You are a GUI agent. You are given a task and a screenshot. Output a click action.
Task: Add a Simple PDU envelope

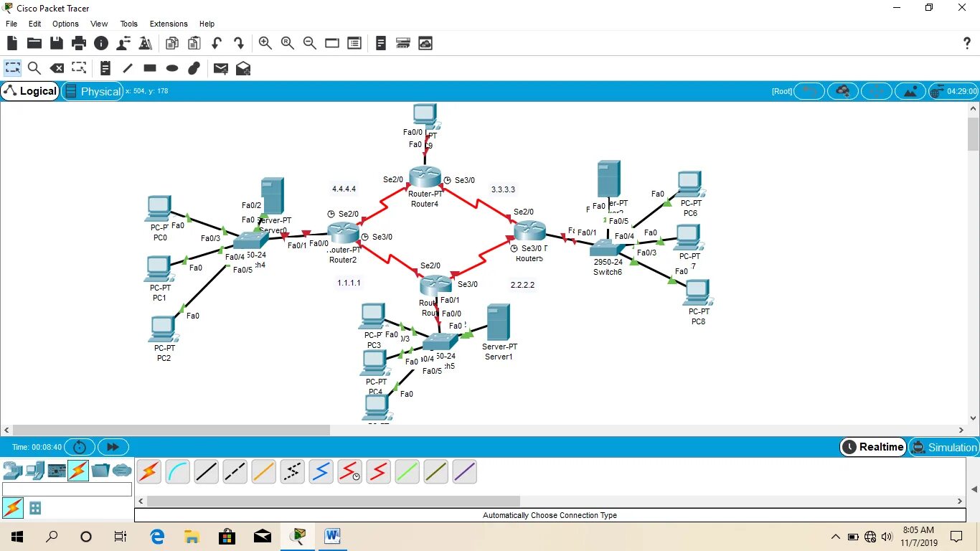click(221, 68)
